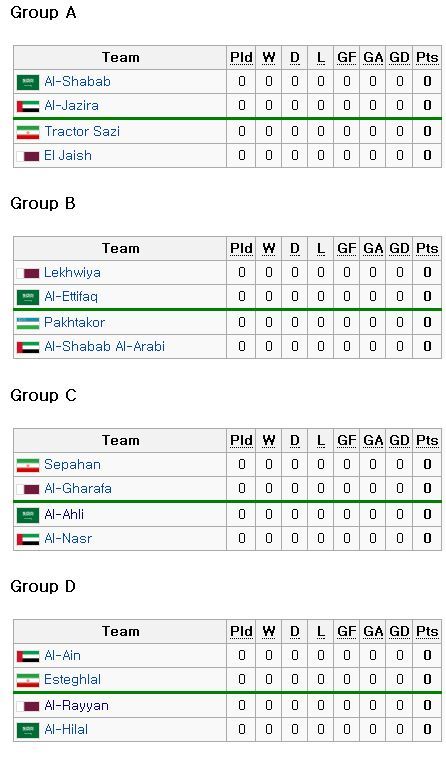Click the GF column header in Group D
Screen dimensions: 446x759
[346, 632]
